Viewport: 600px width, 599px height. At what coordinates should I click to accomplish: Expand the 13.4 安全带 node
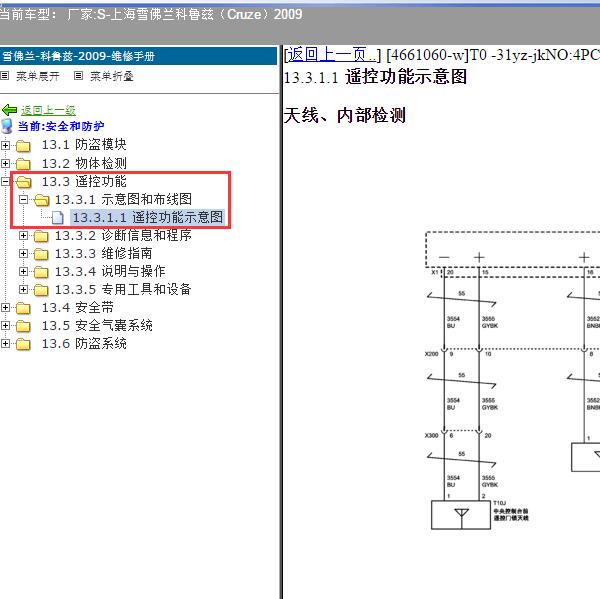pos(5,307)
